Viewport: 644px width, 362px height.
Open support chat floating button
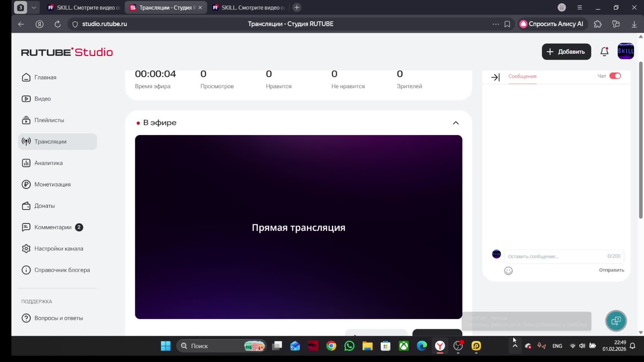coord(616,321)
